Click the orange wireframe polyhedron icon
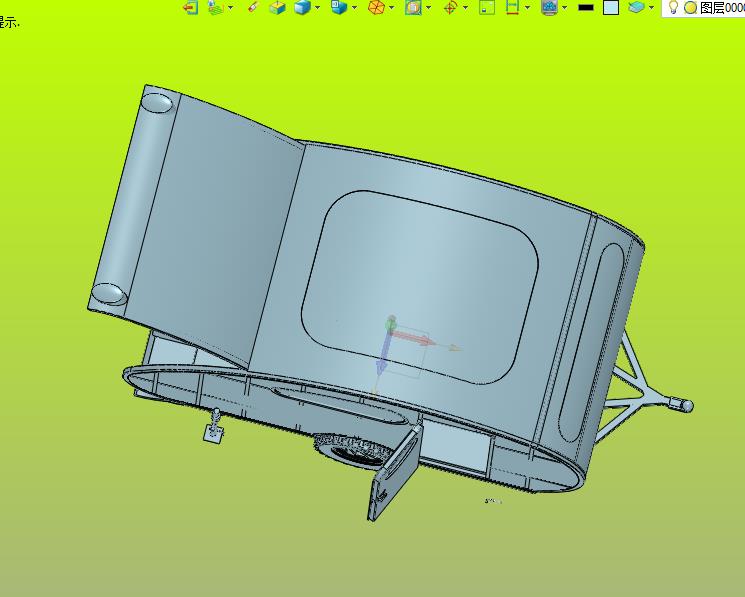This screenshot has height=597, width=745. click(x=376, y=8)
